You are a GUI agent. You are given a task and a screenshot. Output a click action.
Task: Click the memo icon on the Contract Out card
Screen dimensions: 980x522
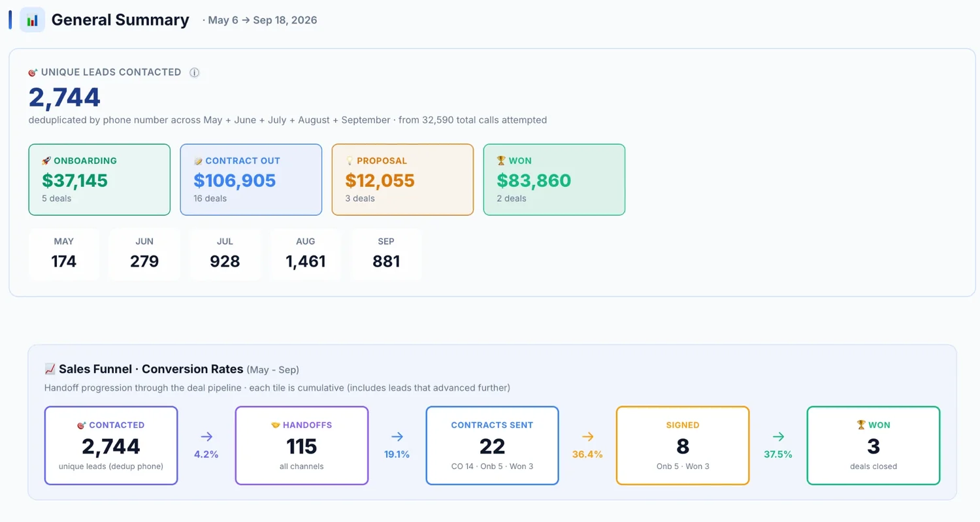pos(198,161)
